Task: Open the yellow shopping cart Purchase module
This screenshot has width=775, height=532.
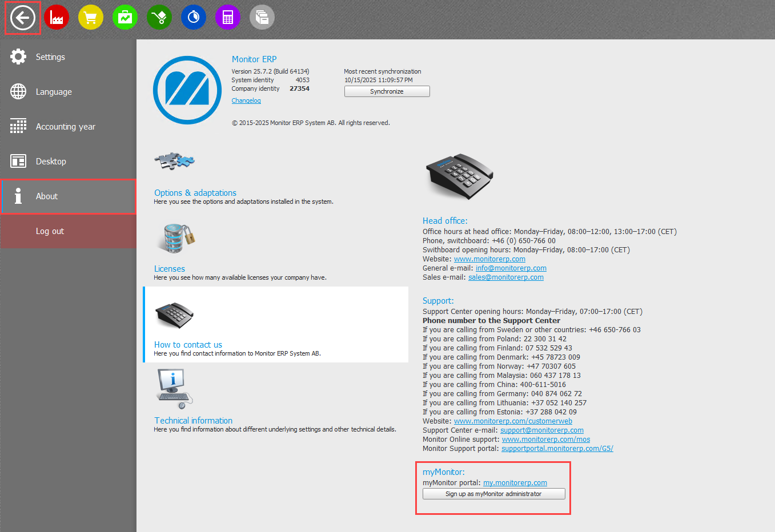Action: (x=91, y=18)
